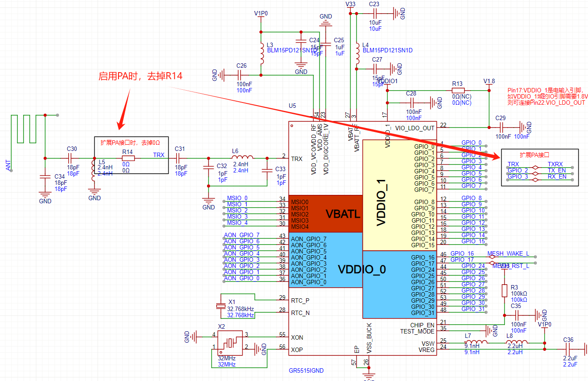The height and width of the screenshot is (381, 588).
Task: Select the C30 18pF capacitor symbol
Action: [x=72, y=158]
